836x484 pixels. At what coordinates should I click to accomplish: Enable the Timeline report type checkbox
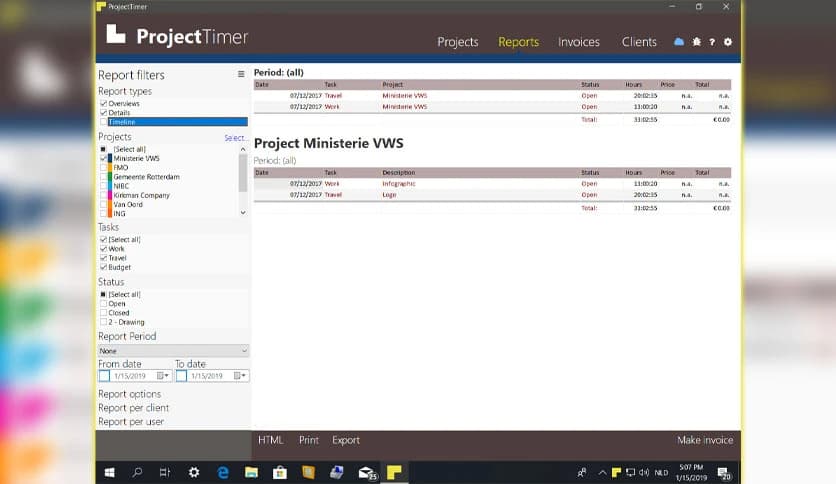(x=103, y=122)
